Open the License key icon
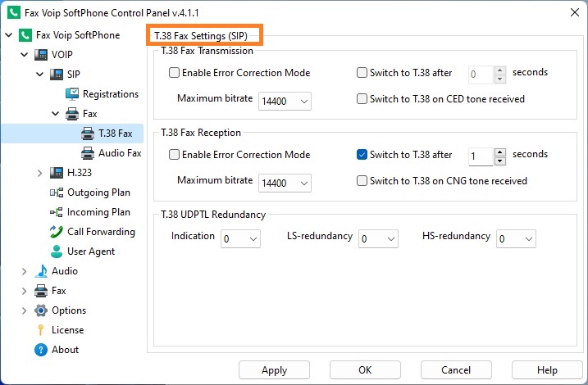 point(40,330)
